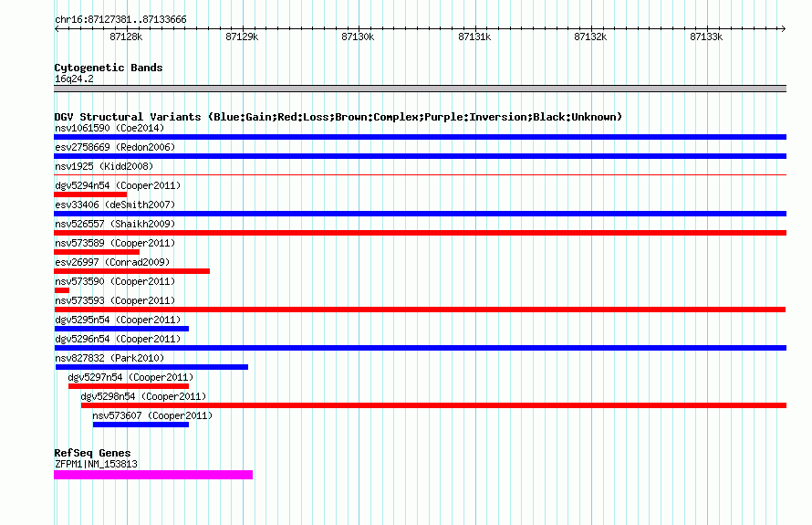Select the nsv573607 (Cooper2011) blue bar
This screenshot has height=525, width=812.
tap(141, 425)
